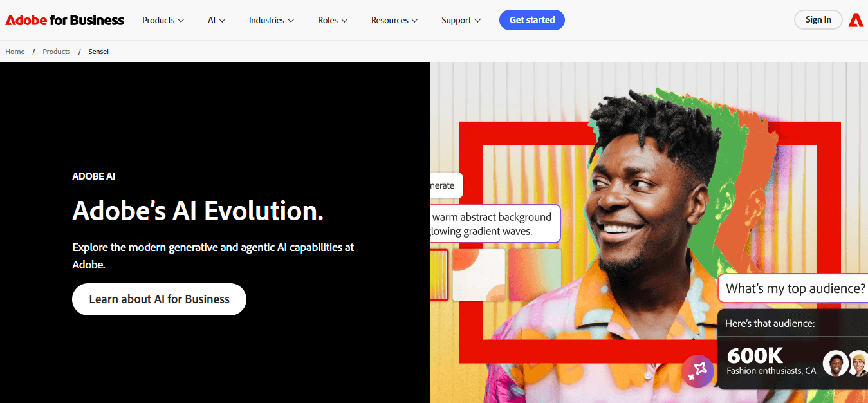Open the Roles menu

coord(333,20)
